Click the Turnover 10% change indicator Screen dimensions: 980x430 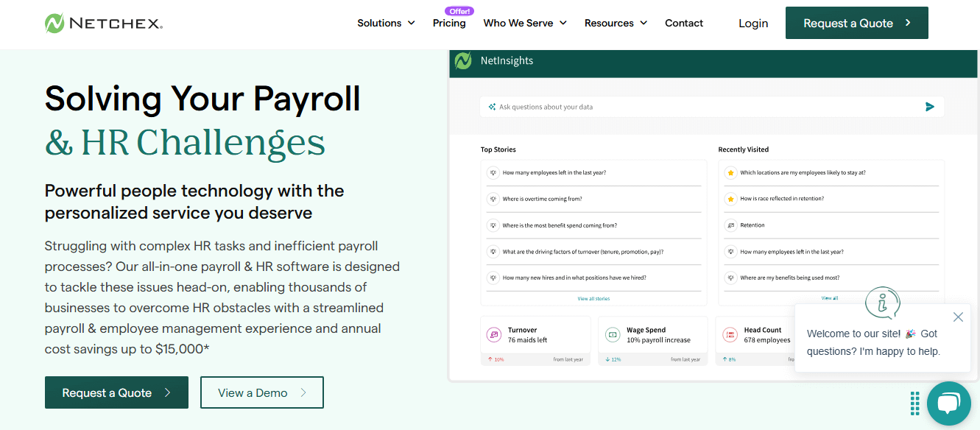[x=496, y=359]
